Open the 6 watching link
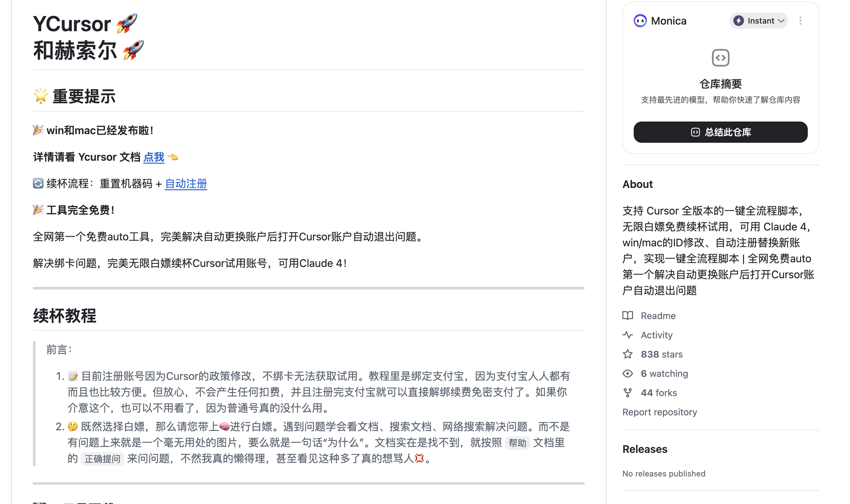The height and width of the screenshot is (504, 850). (x=664, y=374)
